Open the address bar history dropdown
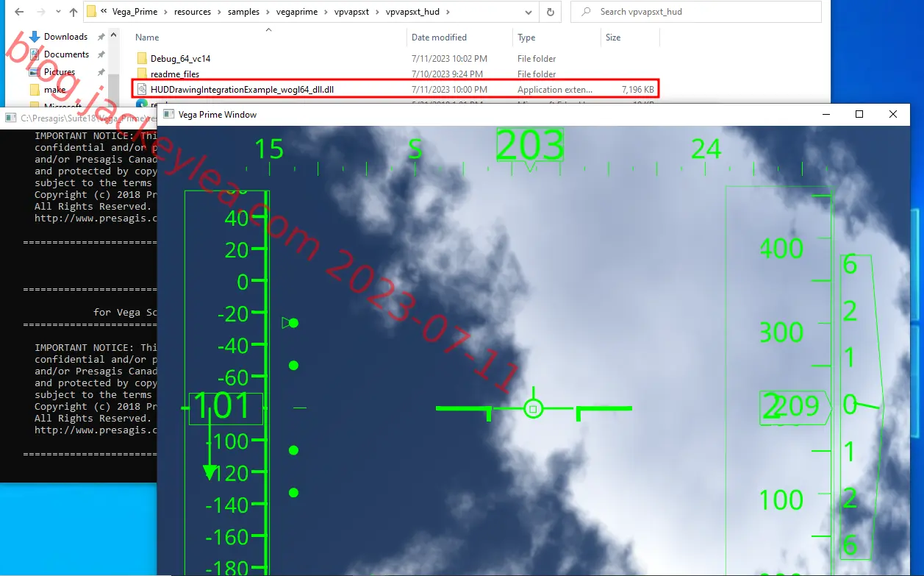924x576 pixels. [529, 12]
